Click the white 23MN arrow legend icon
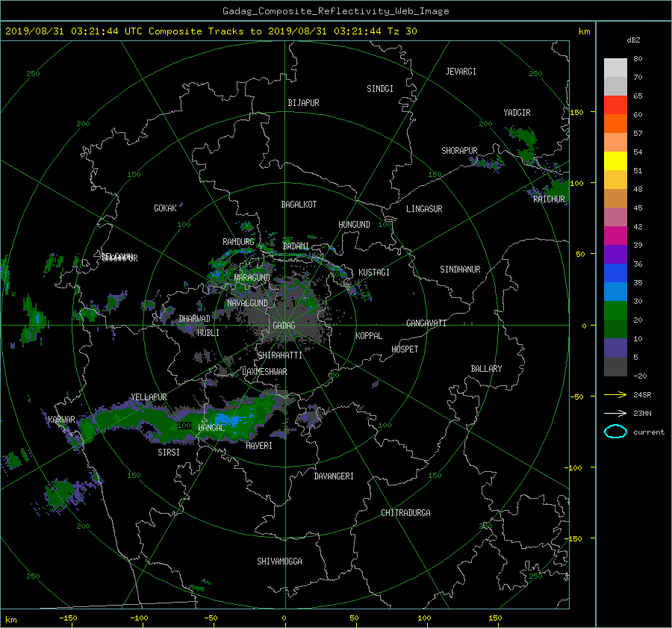 coord(615,413)
